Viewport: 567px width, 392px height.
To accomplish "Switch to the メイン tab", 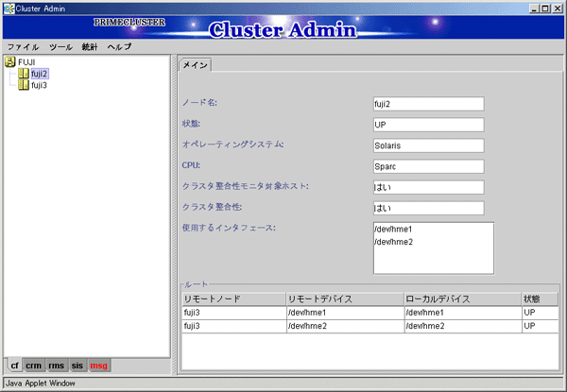I will click(x=196, y=65).
